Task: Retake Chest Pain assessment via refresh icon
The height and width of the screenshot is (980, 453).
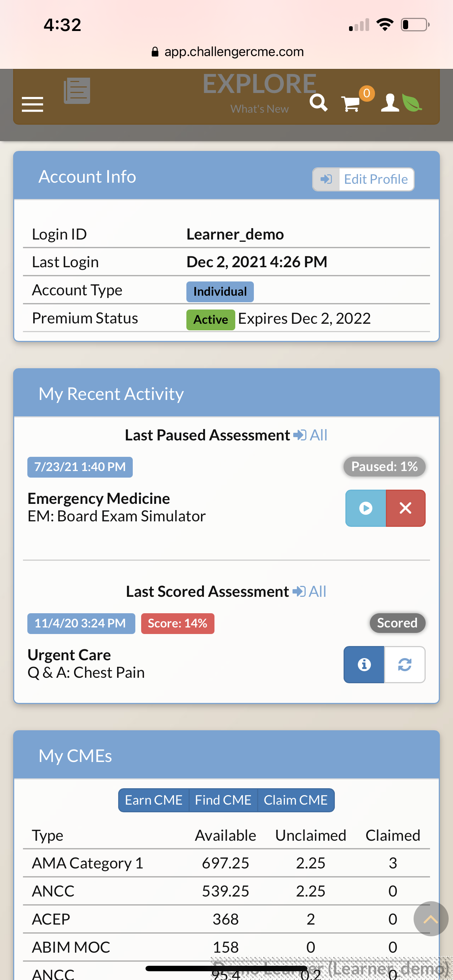Action: [404, 665]
